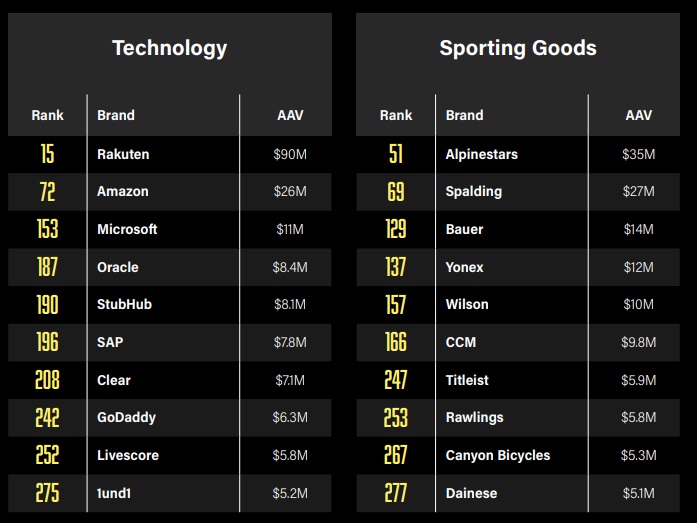
Task: Select the $90M AAV value
Action: [290, 154]
